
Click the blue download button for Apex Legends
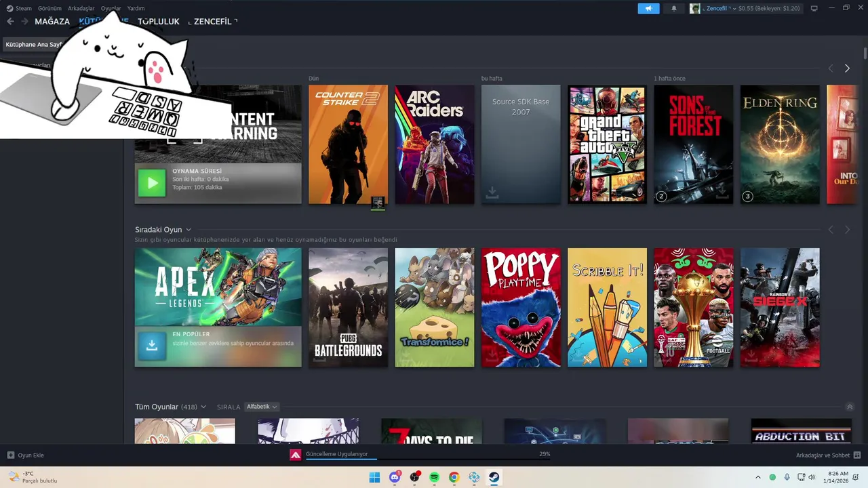pyautogui.click(x=152, y=345)
